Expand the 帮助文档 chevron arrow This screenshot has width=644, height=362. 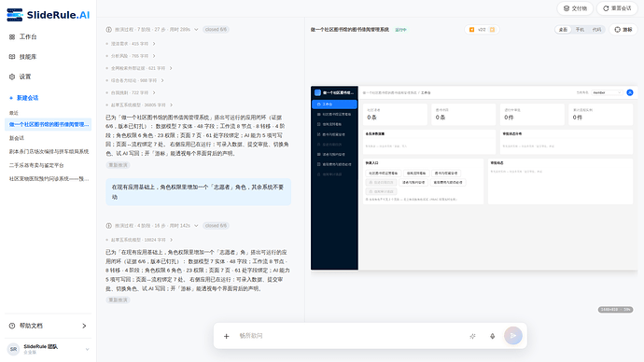point(84,326)
